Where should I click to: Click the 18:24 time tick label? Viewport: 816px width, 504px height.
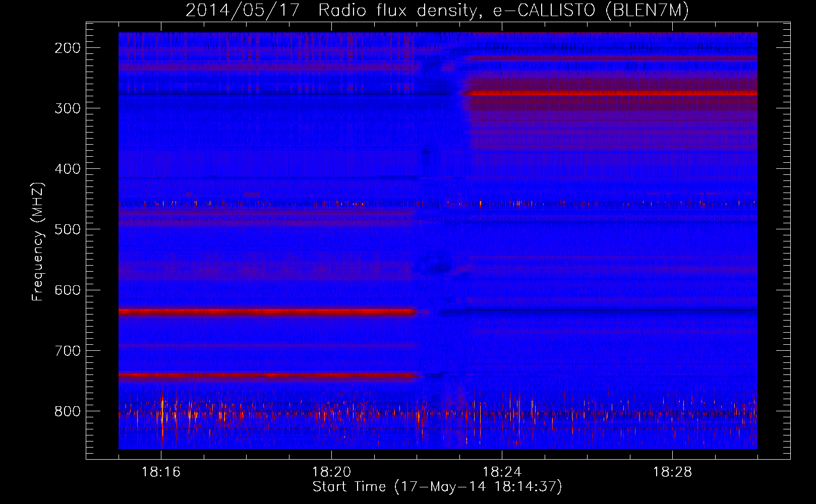tap(502, 472)
